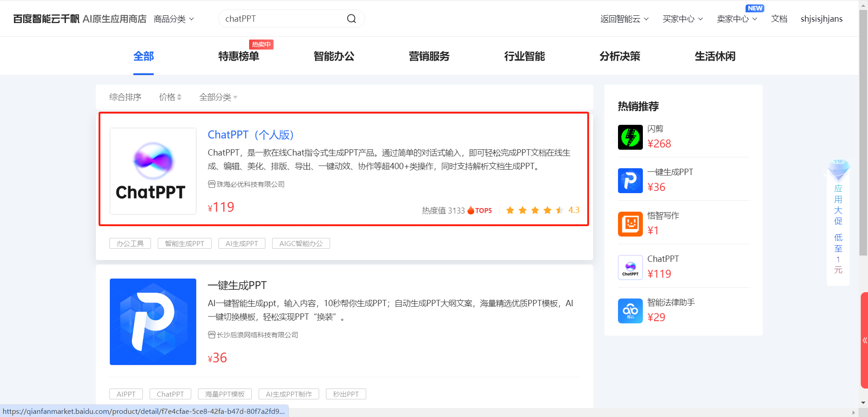Click the vertical page scrollbar
The image size is (868, 417).
(863, 132)
